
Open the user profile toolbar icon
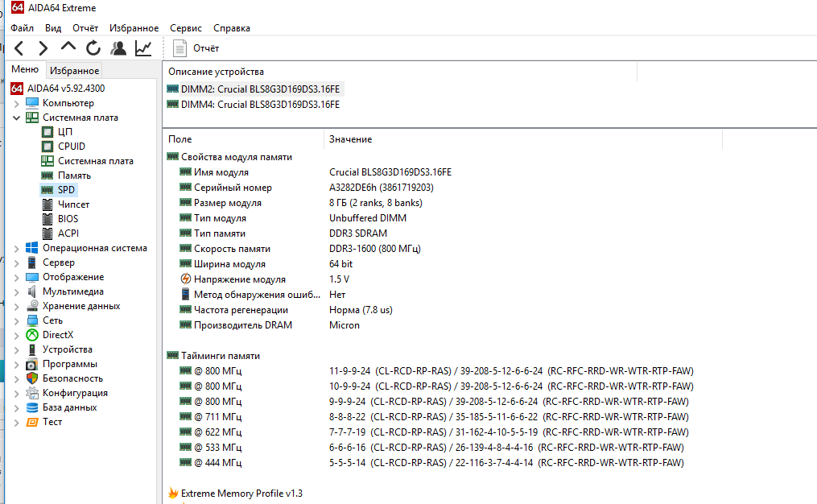(118, 48)
